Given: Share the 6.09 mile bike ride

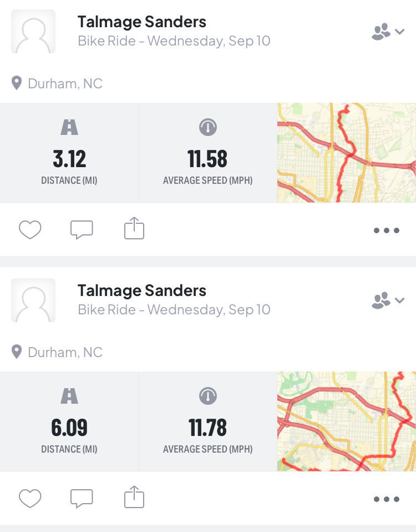Looking at the screenshot, I should coord(134,498).
